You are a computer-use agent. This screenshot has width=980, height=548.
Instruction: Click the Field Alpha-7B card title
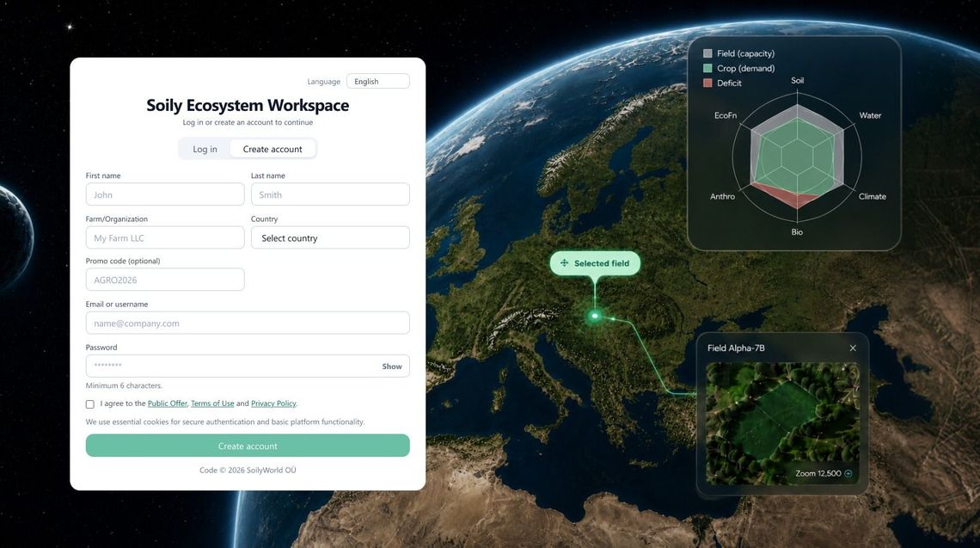click(x=736, y=348)
